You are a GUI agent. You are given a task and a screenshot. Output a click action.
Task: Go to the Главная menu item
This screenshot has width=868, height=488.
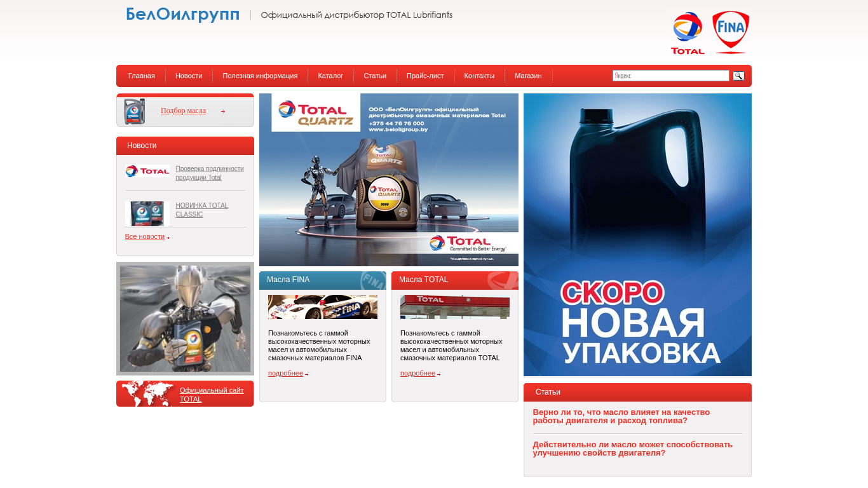point(142,76)
